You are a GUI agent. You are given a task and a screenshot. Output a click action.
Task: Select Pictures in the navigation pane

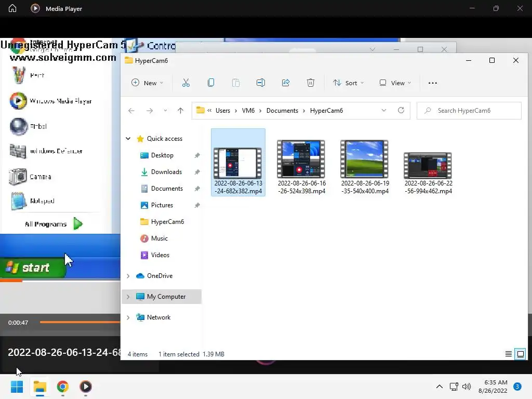[162, 205]
